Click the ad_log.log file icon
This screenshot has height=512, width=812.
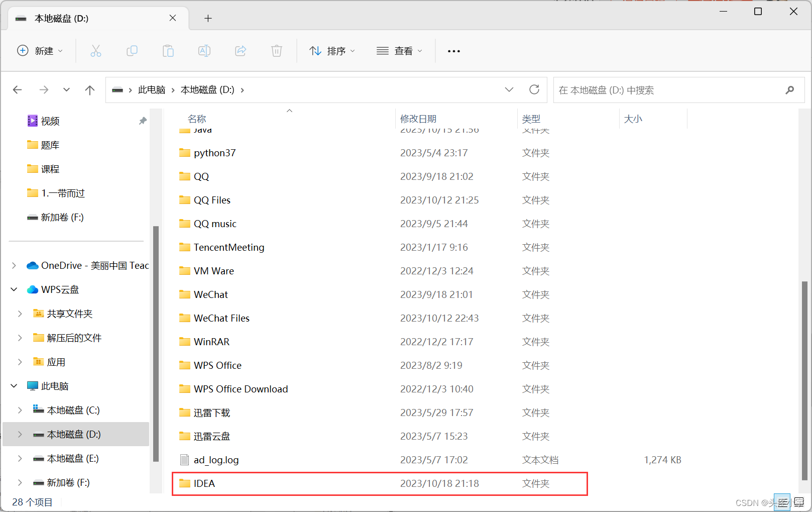tap(185, 460)
